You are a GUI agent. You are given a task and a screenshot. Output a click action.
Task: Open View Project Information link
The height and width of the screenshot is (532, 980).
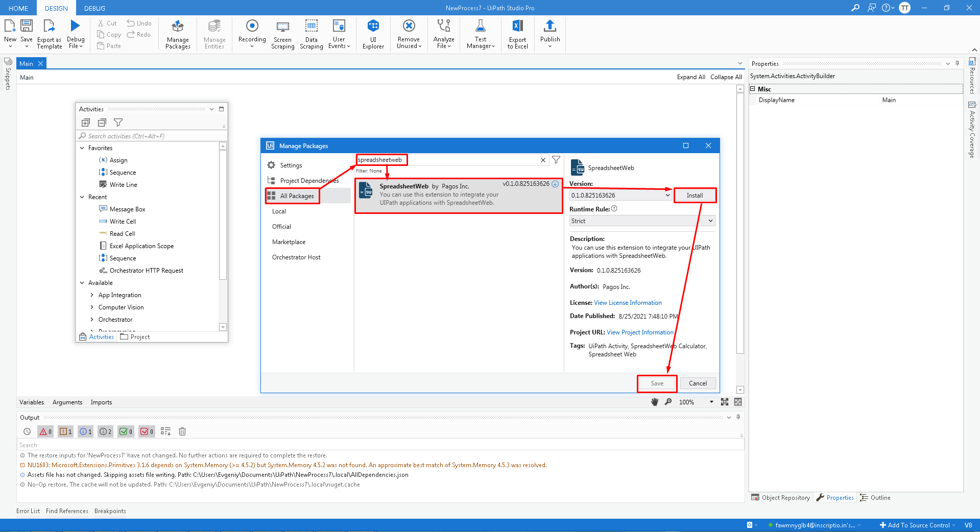click(640, 332)
